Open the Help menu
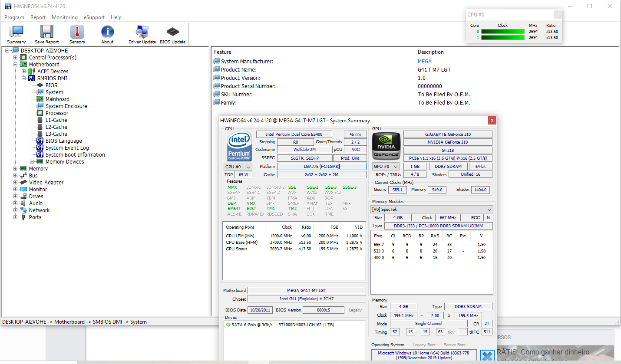Image resolution: width=621 pixels, height=364 pixels. pyautogui.click(x=116, y=17)
